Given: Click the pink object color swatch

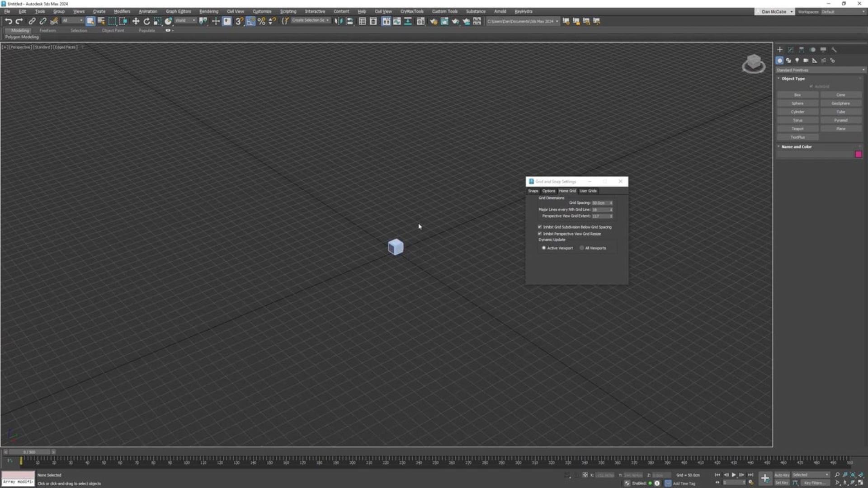Looking at the screenshot, I should [x=859, y=155].
